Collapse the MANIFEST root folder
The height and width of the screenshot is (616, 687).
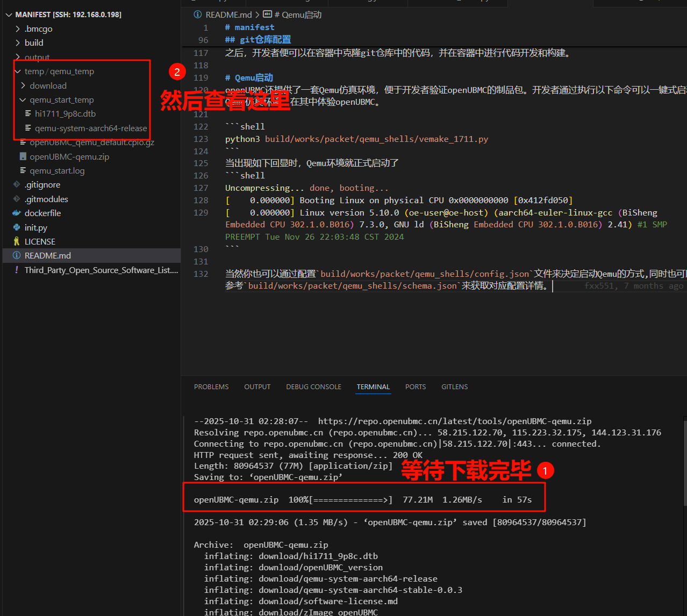[9, 15]
